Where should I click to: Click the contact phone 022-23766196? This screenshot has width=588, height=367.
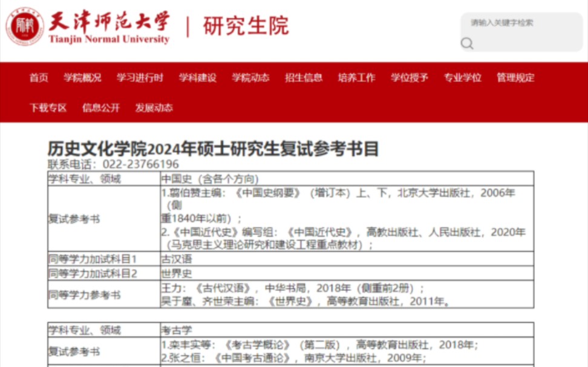141,164
